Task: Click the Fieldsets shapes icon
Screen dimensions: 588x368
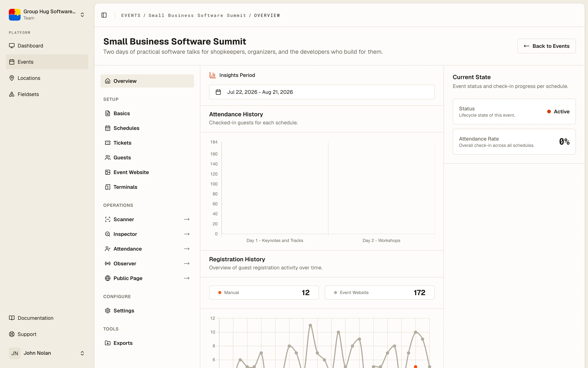Action: (x=12, y=94)
